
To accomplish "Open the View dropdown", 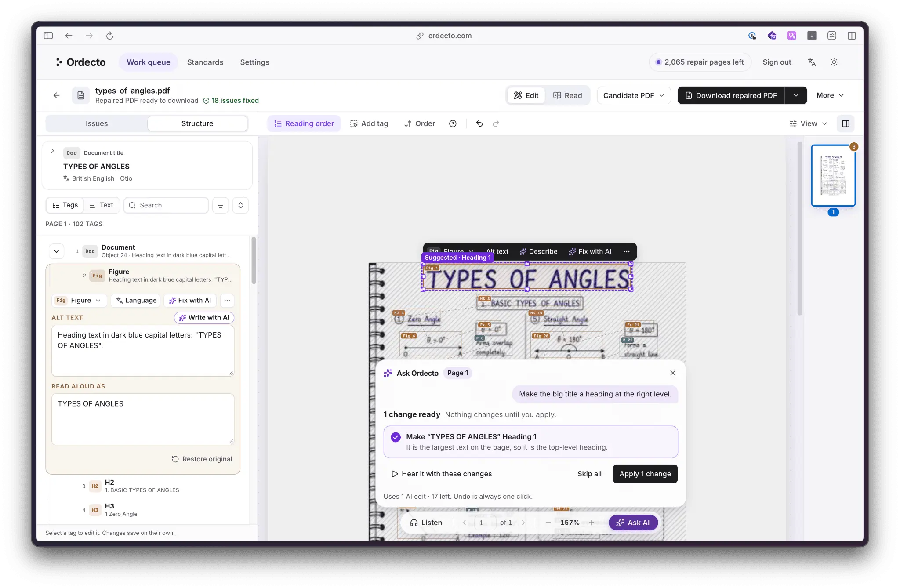I will coord(809,123).
